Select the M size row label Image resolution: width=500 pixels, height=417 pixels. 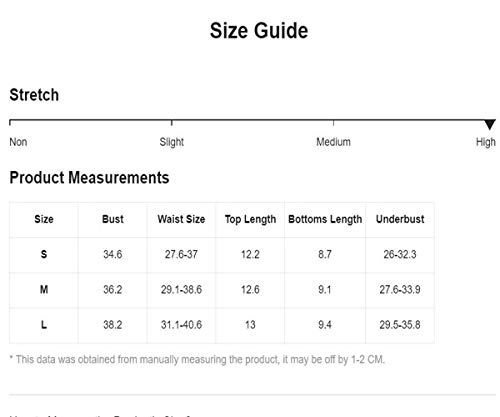tap(44, 290)
